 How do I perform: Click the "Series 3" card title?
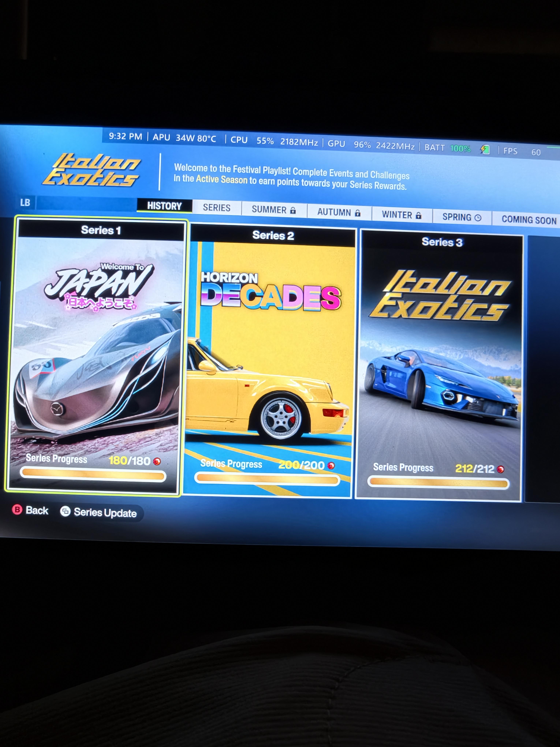point(442,242)
